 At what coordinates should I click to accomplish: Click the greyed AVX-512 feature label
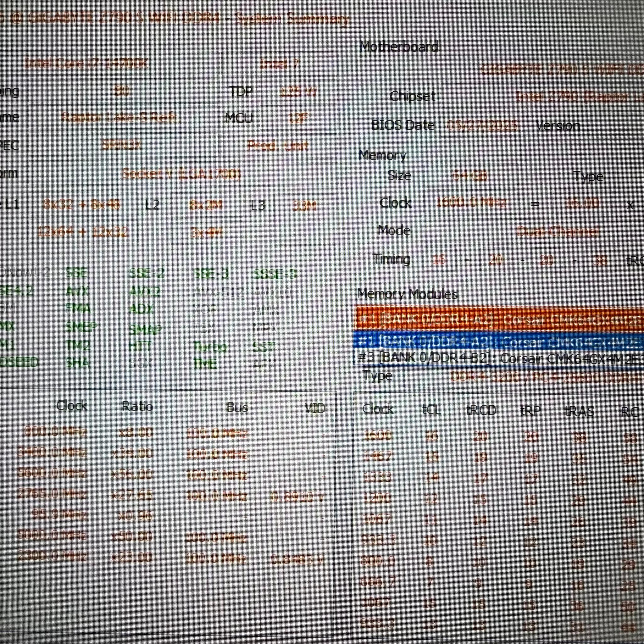click(x=218, y=293)
